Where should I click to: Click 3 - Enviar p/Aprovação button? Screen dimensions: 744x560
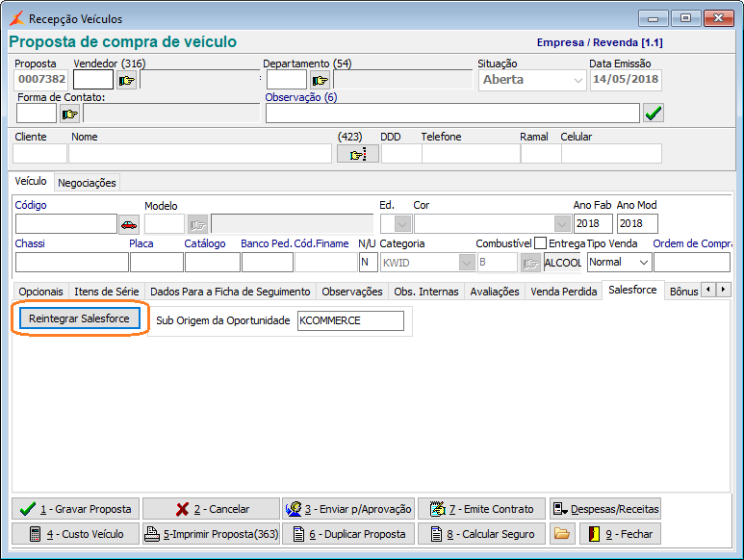tap(348, 509)
